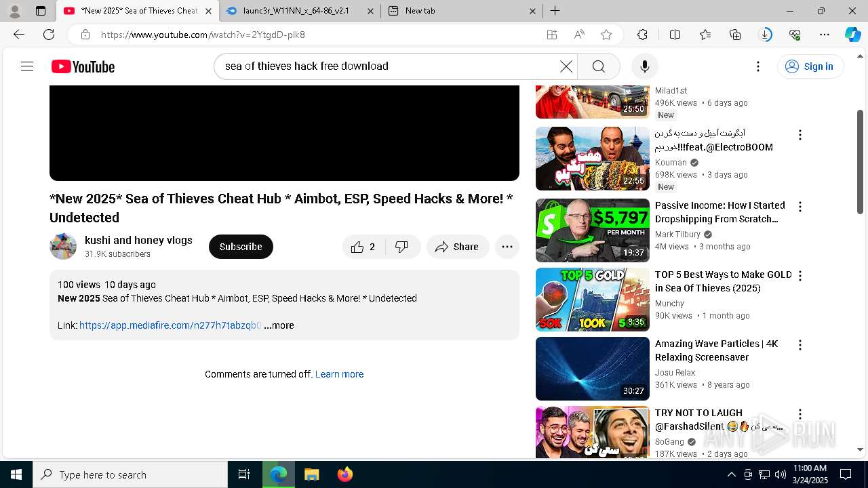Open Mark Tilbury channel name
The width and height of the screenshot is (868, 488).
pyautogui.click(x=677, y=235)
